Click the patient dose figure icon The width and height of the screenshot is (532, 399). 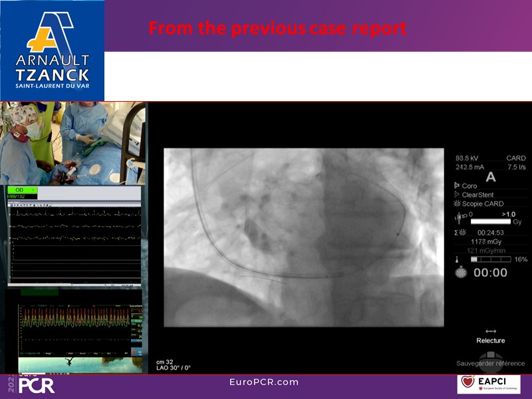[458, 217]
